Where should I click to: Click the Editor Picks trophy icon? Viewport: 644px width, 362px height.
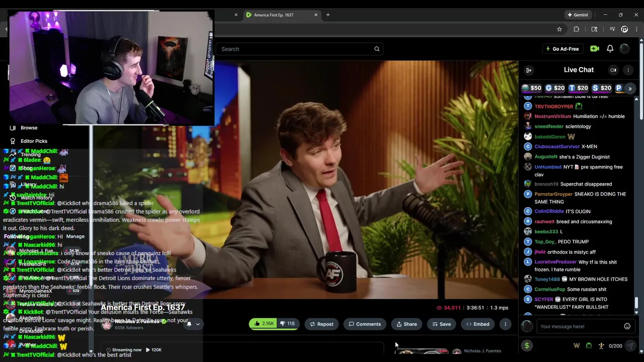13,141
